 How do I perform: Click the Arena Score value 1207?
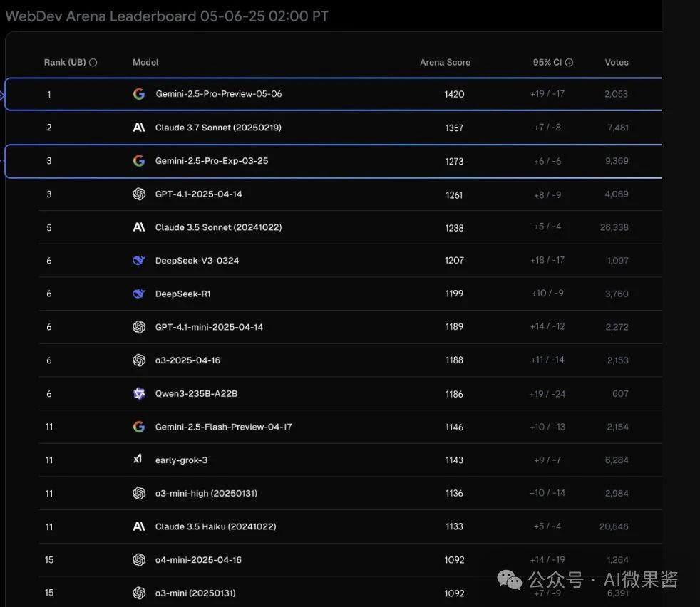tap(454, 260)
